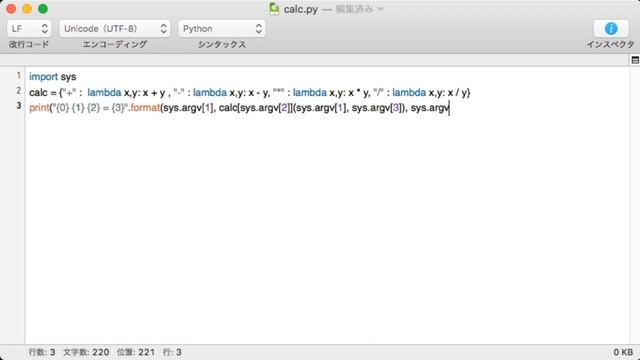
Task: Click the position value 221 in status bar
Action: click(x=146, y=352)
